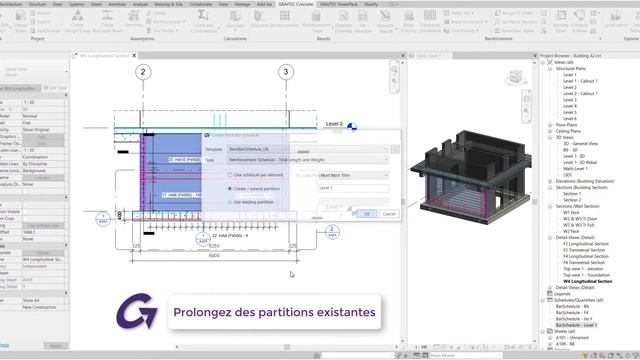
Task: Open the Template dropdown in dialog
Action: pyautogui.click(x=308, y=149)
